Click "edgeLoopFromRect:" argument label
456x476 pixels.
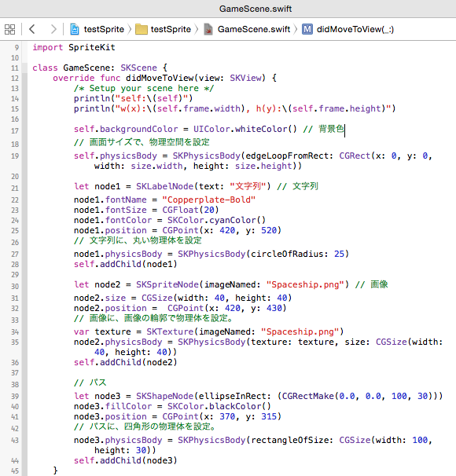(x=289, y=156)
